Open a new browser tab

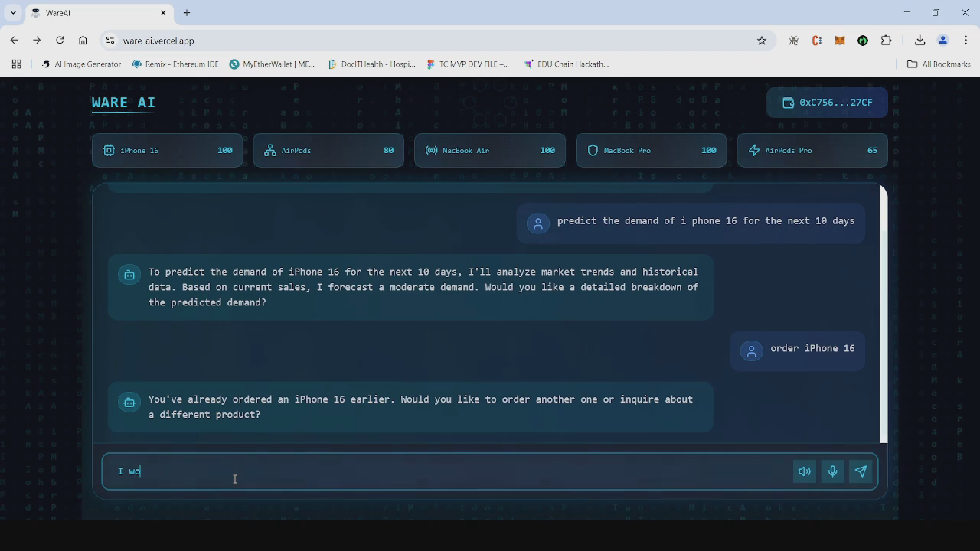point(187,13)
